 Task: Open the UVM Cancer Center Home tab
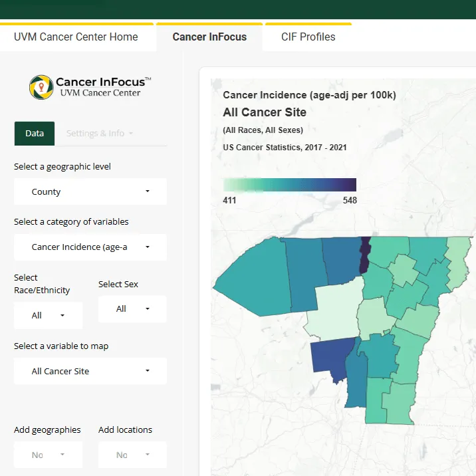(x=76, y=37)
